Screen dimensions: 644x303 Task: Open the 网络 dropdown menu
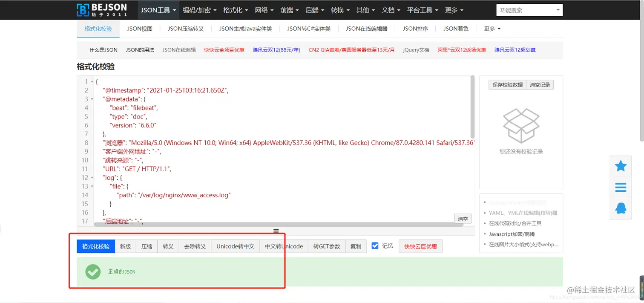pyautogui.click(x=264, y=10)
